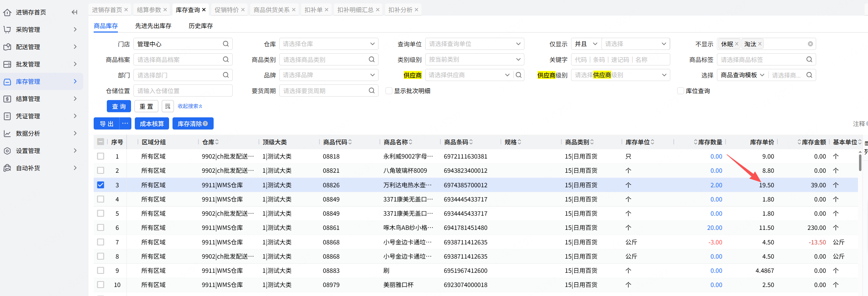868x296 pixels.
Task: Remove the 淘汰 tag
Action: click(760, 44)
